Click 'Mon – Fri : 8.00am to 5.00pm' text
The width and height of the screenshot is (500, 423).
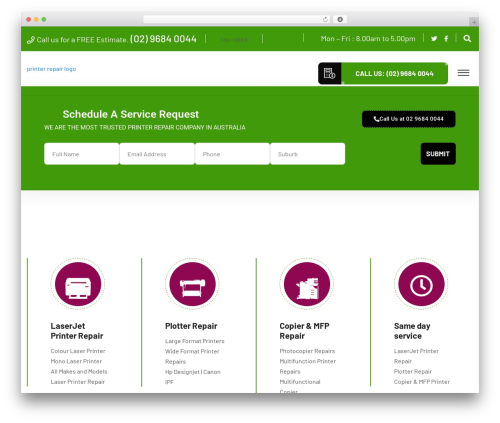coord(368,39)
